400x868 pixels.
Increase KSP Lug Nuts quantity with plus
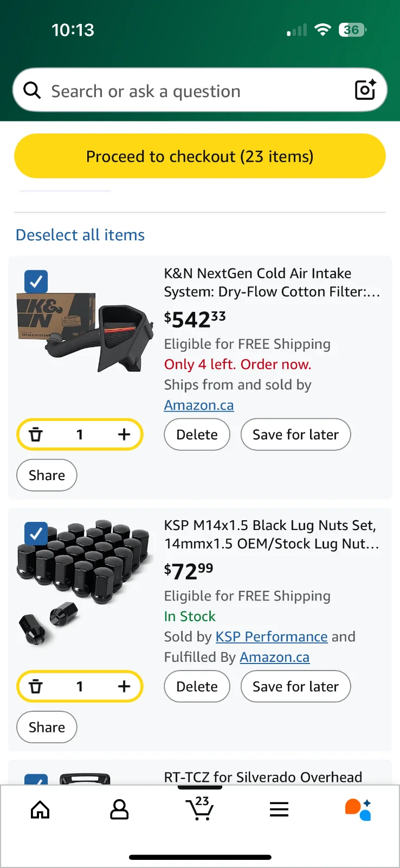click(124, 687)
